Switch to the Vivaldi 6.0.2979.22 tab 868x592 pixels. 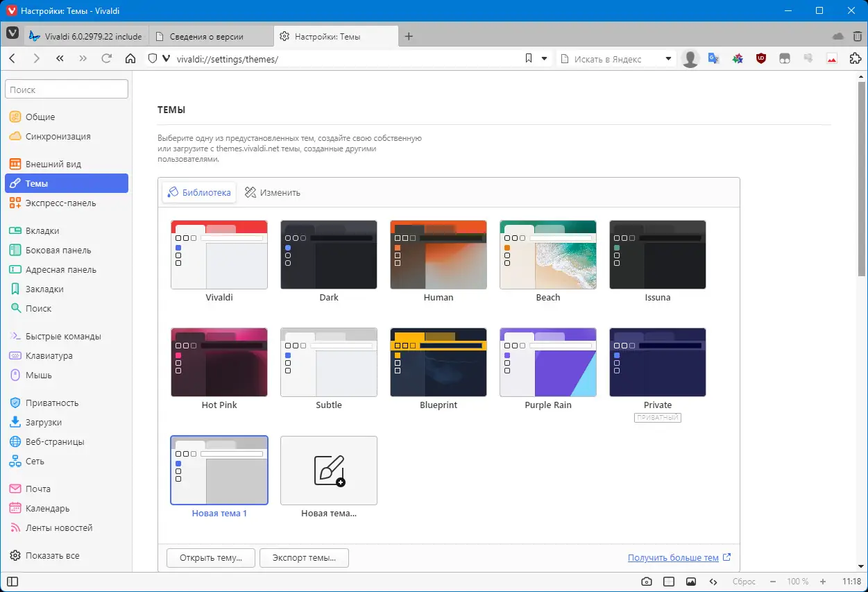(85, 36)
